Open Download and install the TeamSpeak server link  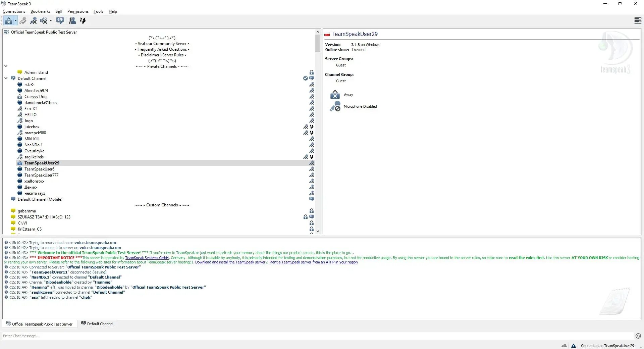tap(230, 262)
